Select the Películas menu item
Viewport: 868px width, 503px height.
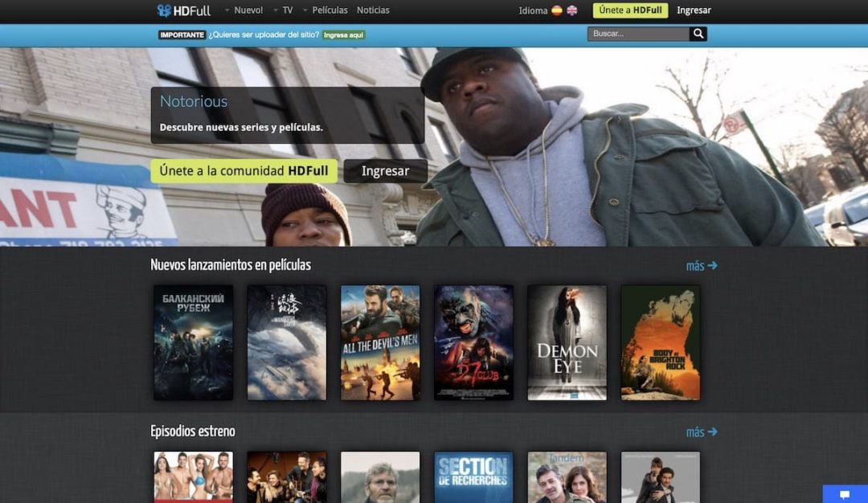(x=329, y=10)
